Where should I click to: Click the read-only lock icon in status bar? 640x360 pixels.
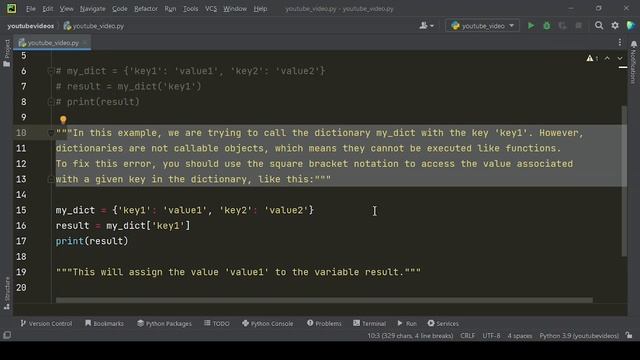click(629, 335)
